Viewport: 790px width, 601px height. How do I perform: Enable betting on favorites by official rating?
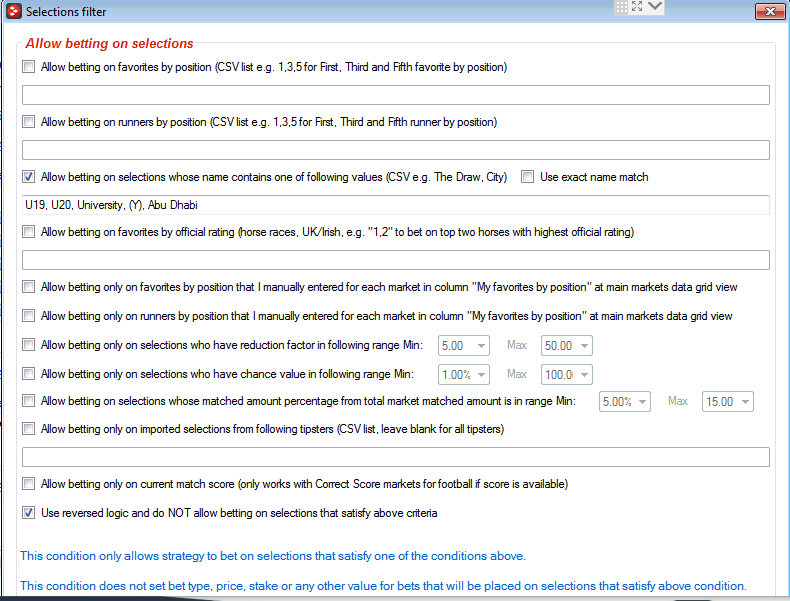coord(29,231)
